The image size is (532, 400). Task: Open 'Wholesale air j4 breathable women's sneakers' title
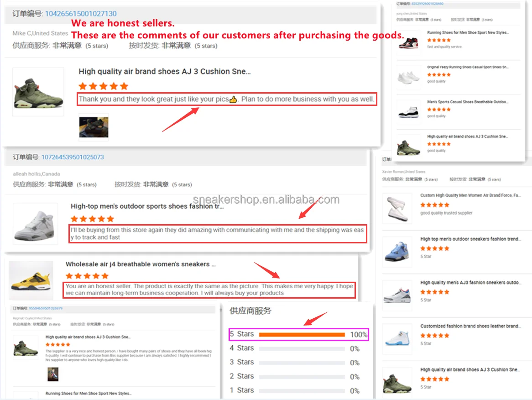[141, 264]
